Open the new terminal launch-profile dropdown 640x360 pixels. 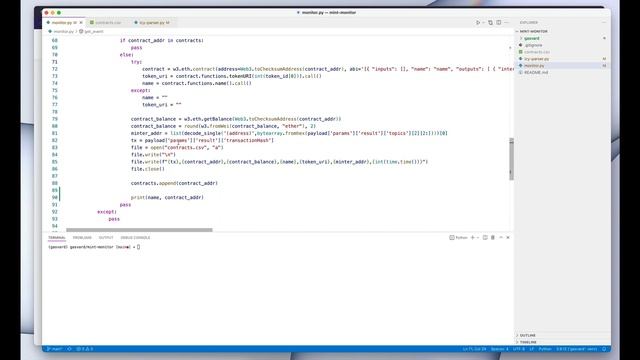(x=478, y=238)
